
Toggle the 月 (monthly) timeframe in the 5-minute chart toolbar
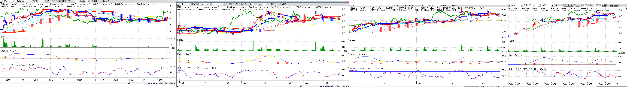[63, 1]
